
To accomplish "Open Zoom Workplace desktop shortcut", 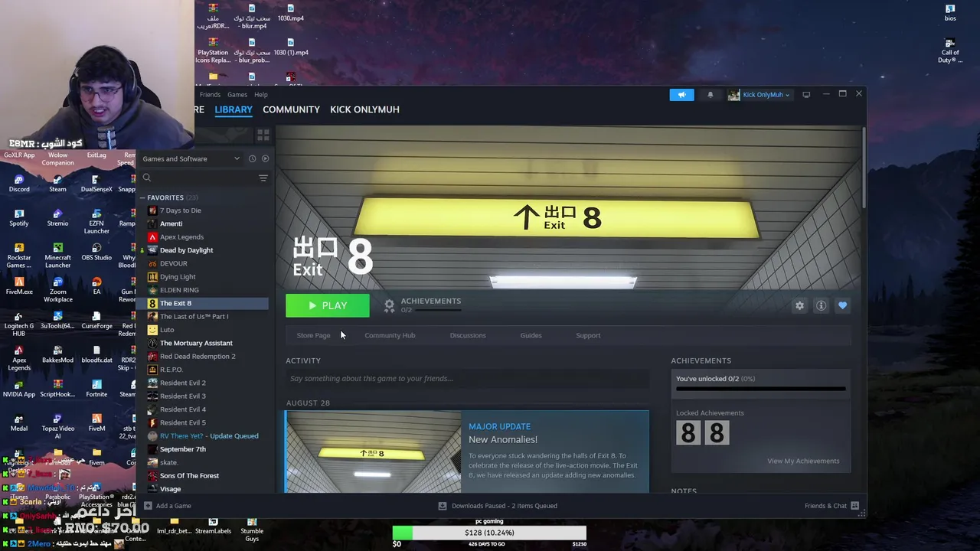I will click(x=57, y=289).
